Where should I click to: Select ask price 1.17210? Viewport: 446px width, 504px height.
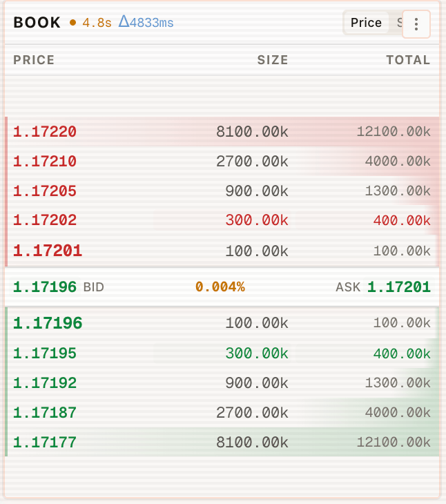(x=45, y=162)
